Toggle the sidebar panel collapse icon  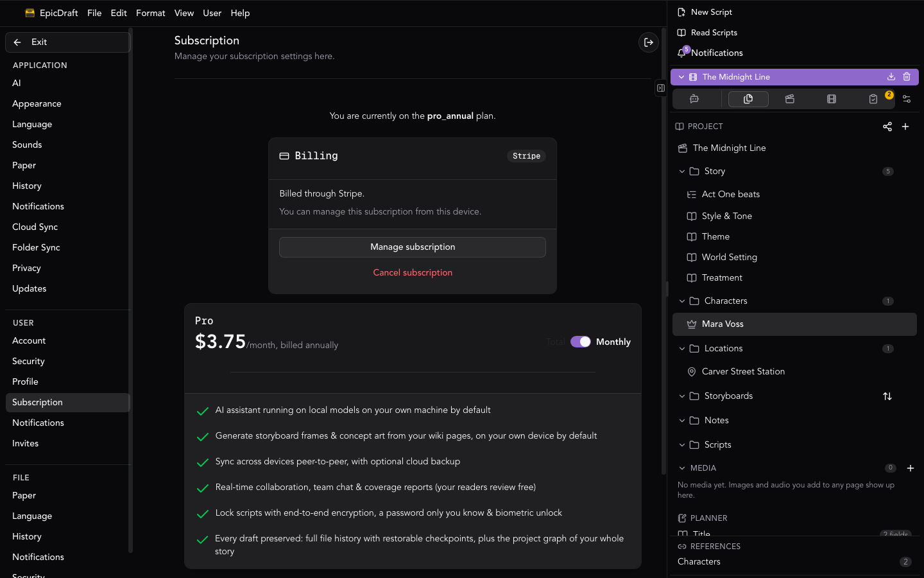pyautogui.click(x=661, y=88)
